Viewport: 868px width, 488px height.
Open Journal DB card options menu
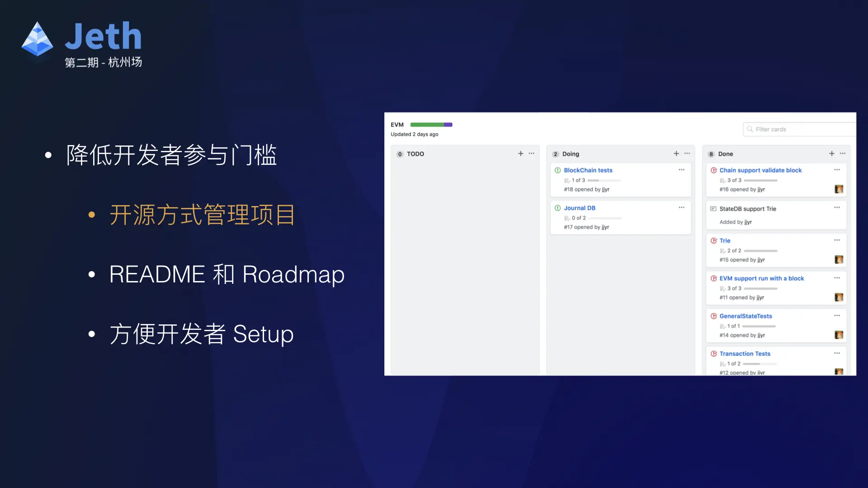point(682,208)
